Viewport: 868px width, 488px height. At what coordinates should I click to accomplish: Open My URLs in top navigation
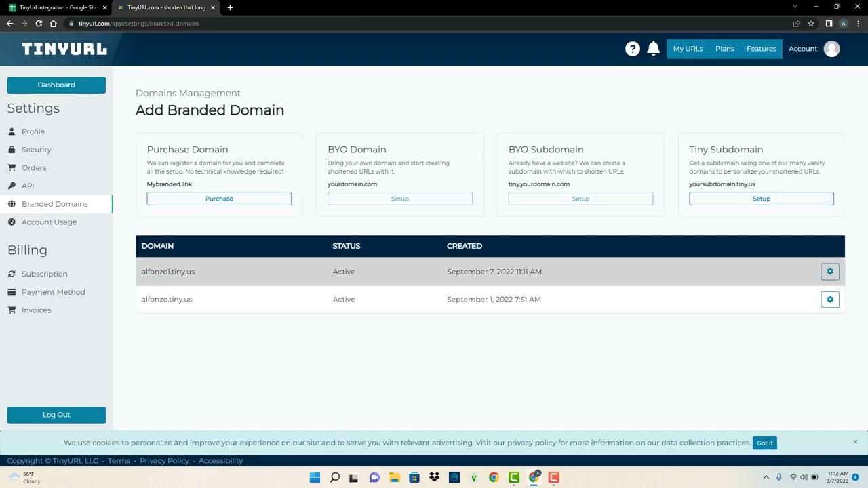(688, 49)
